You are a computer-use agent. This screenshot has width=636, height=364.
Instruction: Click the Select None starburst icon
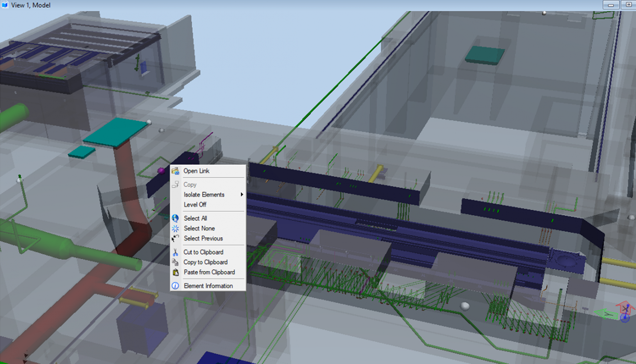(x=175, y=229)
